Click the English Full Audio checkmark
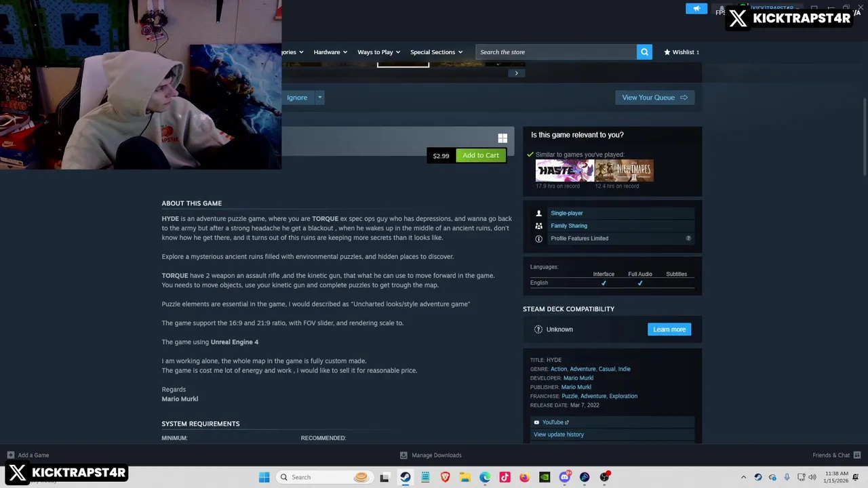868x488 pixels. 639,283
